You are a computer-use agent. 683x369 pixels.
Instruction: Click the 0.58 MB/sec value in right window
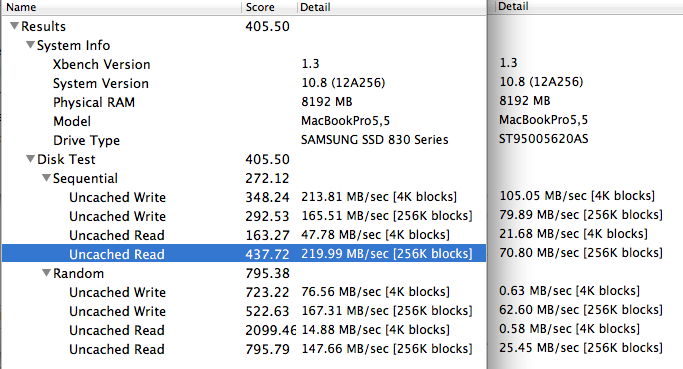click(569, 329)
